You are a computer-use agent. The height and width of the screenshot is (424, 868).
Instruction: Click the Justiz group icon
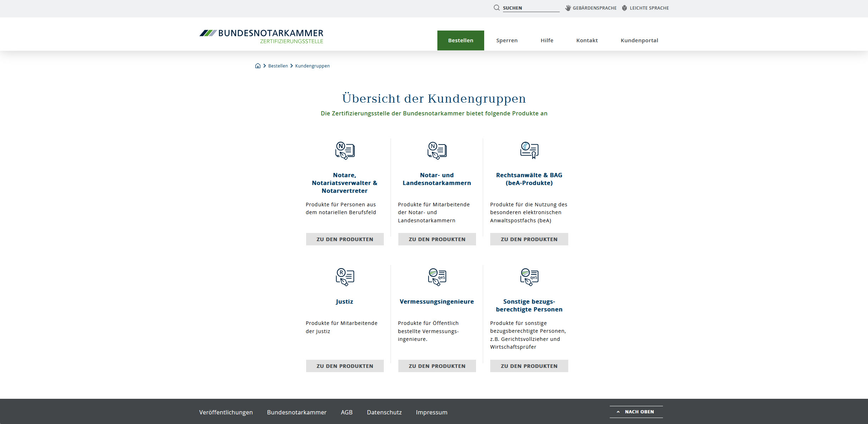point(345,277)
